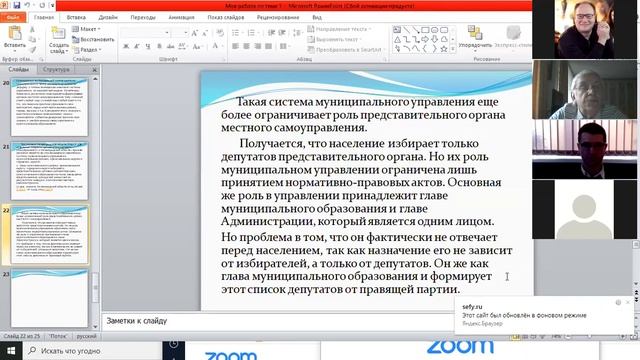
Task: Select slide 21 thumbnail
Action: tap(49, 171)
